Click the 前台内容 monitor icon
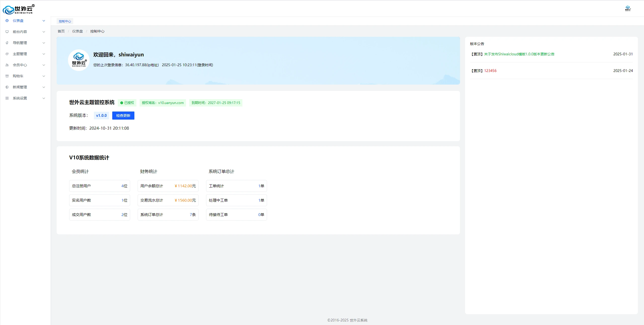Image resolution: width=644 pixels, height=325 pixels. tap(7, 32)
